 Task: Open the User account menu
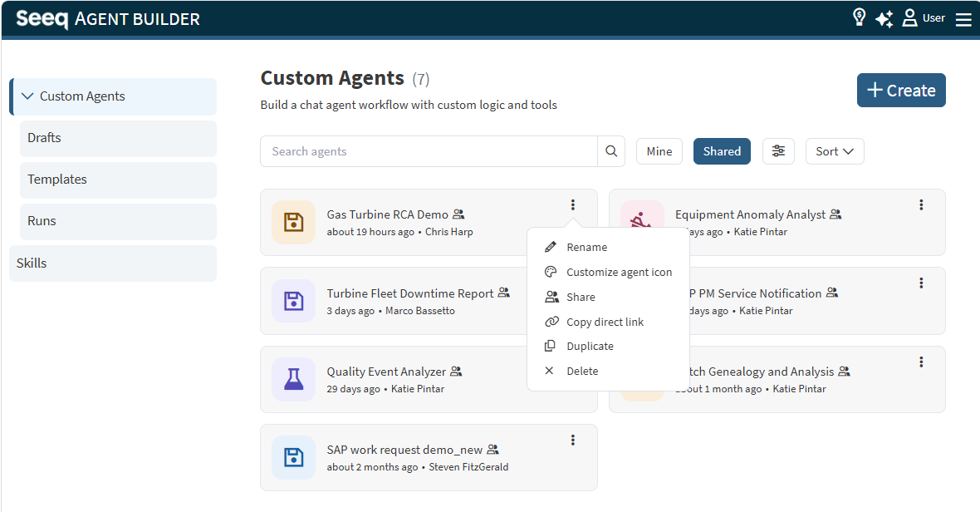tap(924, 18)
